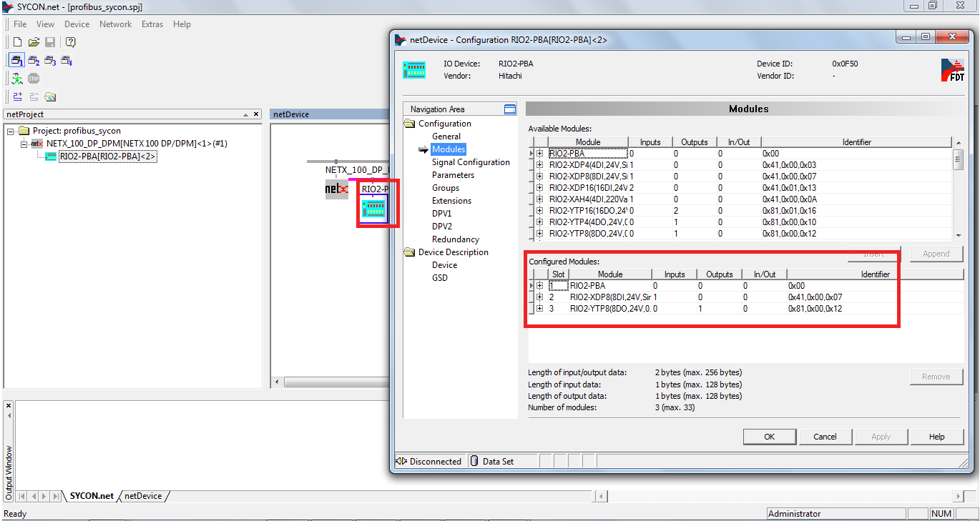Screen dimensions: 980x521
Task: Open the View menu
Action: (x=45, y=24)
